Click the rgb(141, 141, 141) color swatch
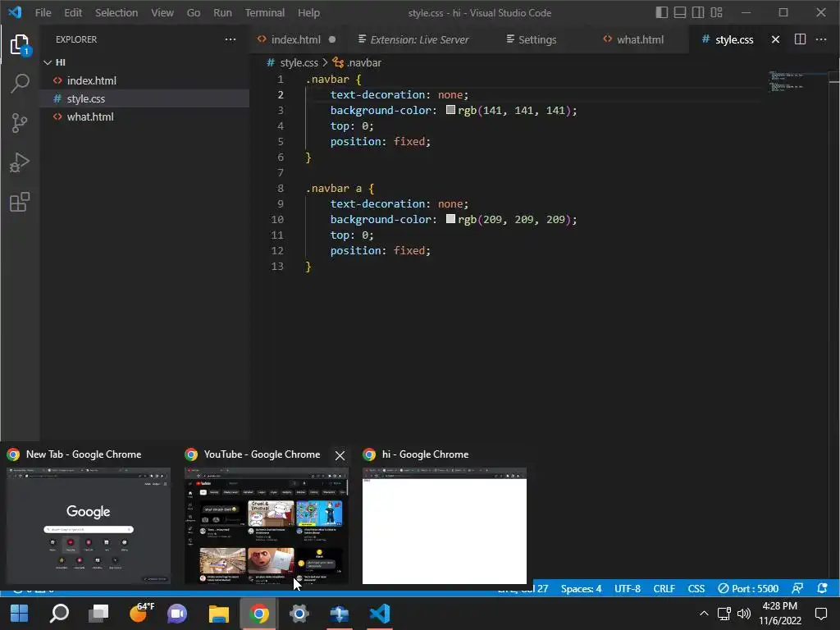This screenshot has height=630, width=840. [x=450, y=110]
